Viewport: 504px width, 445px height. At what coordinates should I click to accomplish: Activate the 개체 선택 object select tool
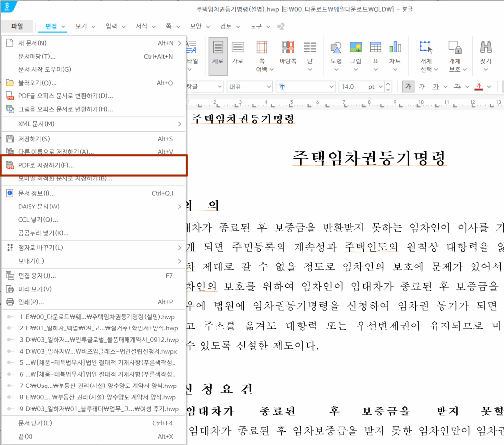coord(426,47)
